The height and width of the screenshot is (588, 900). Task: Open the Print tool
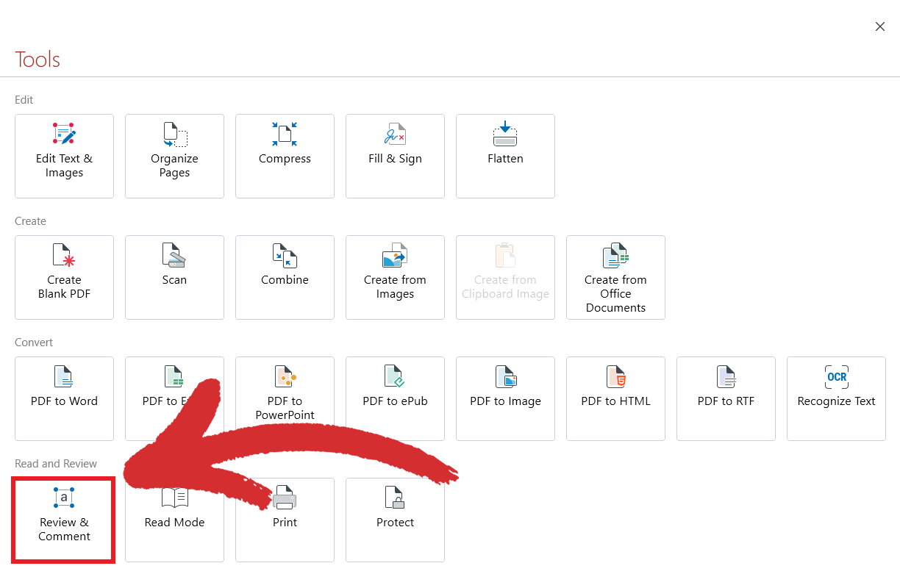point(285,520)
